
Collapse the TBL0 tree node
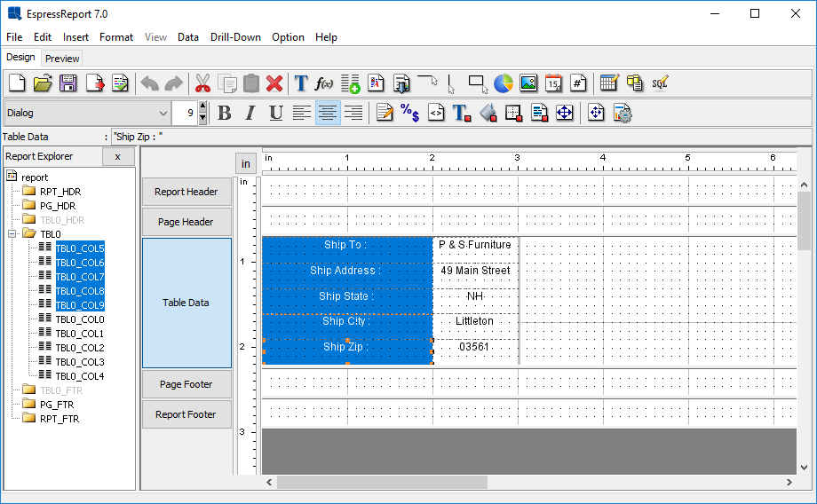pos(12,234)
